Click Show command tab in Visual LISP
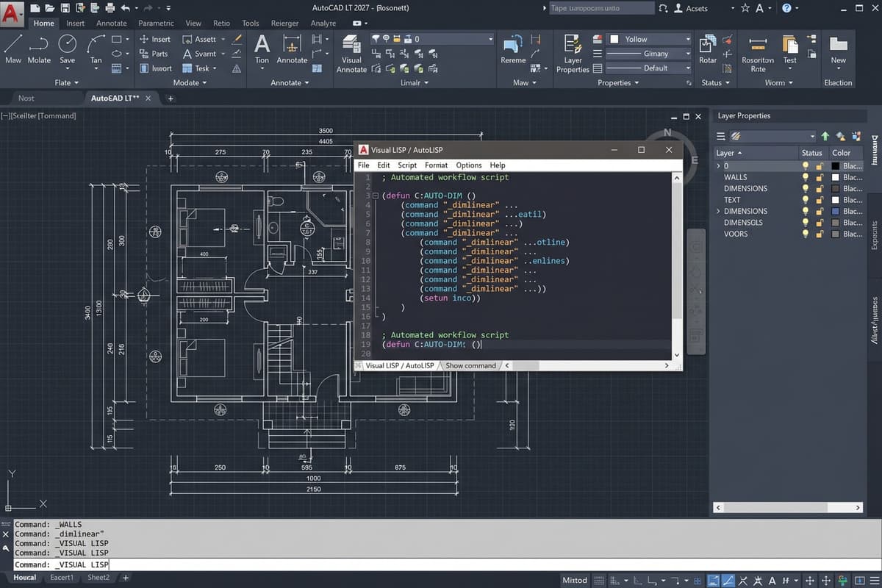 [470, 365]
